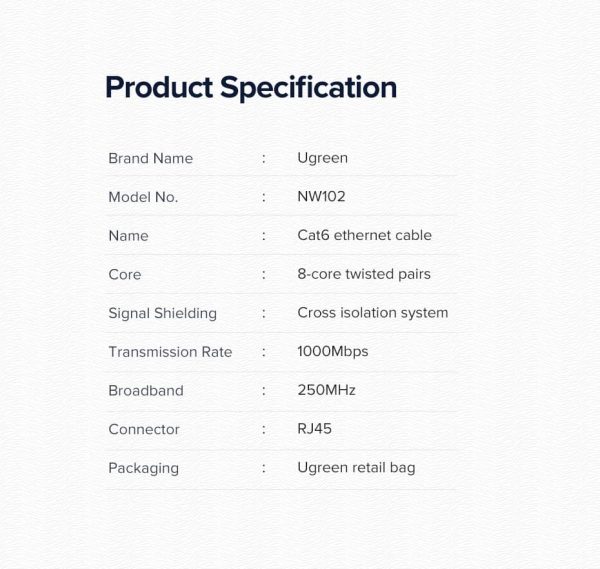Image resolution: width=600 pixels, height=569 pixels.
Task: Click the Transmission Rate label
Action: click(170, 352)
